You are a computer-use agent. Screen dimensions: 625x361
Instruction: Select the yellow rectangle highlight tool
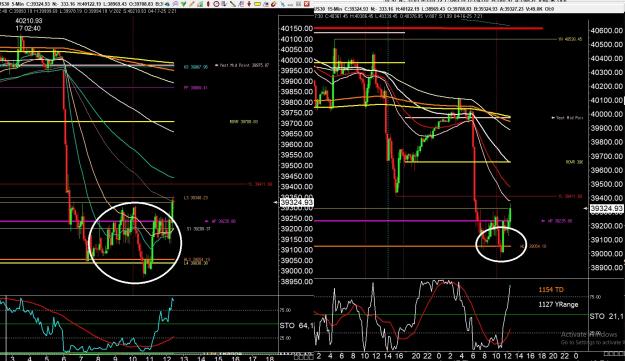pos(257,4)
